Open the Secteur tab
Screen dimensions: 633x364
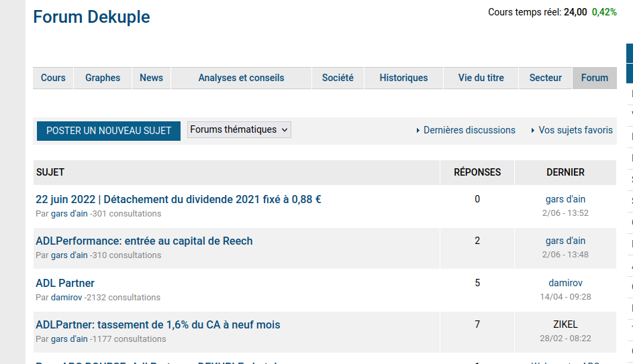click(x=545, y=78)
